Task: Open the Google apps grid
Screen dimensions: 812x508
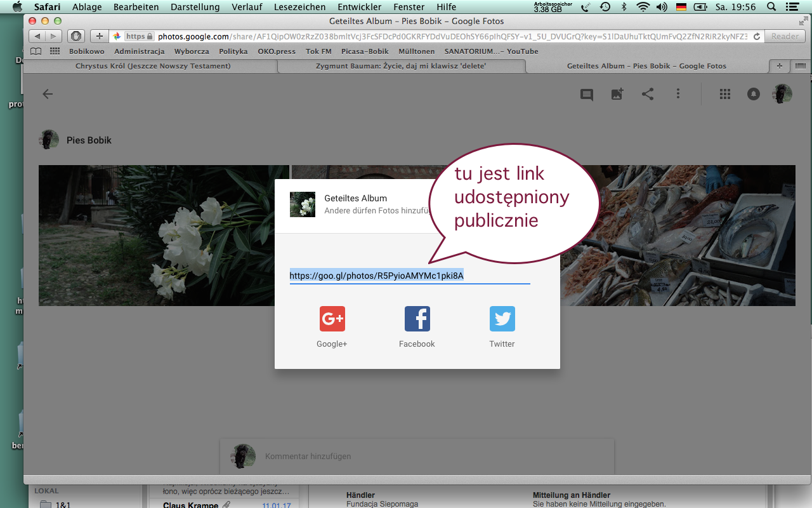Action: point(725,94)
